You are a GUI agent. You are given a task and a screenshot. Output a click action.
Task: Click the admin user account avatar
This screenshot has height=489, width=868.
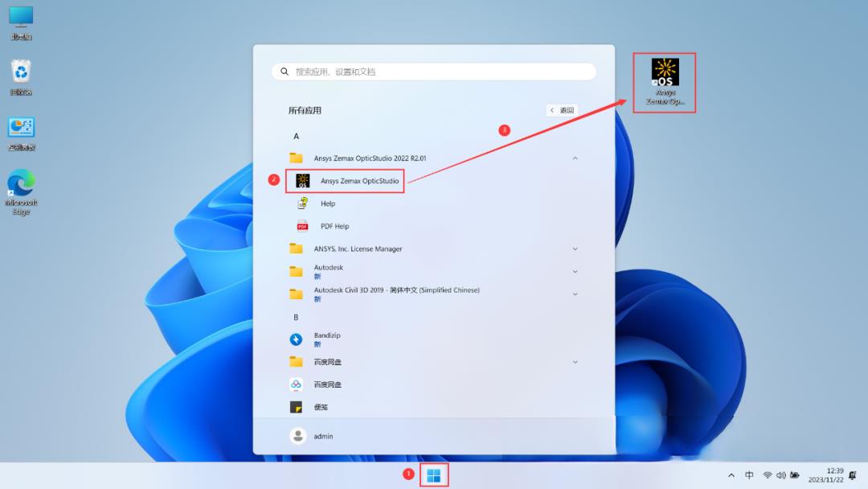coord(298,437)
